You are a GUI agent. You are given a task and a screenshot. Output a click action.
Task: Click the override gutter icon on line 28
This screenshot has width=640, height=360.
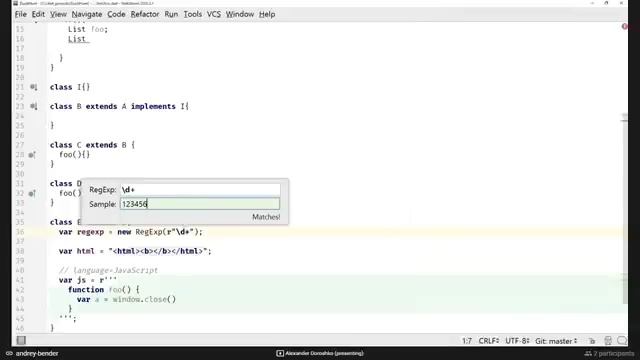(32, 155)
